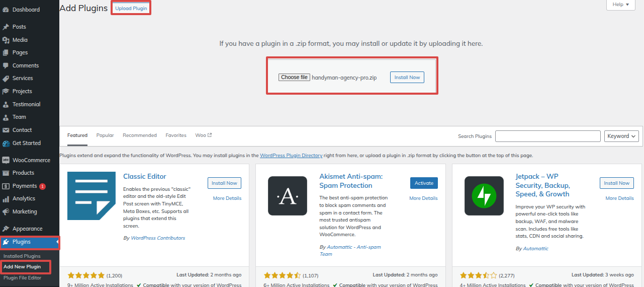Screen dimensions: 644x287
Task: Click the Akismet star rating
Action: (x=283, y=275)
